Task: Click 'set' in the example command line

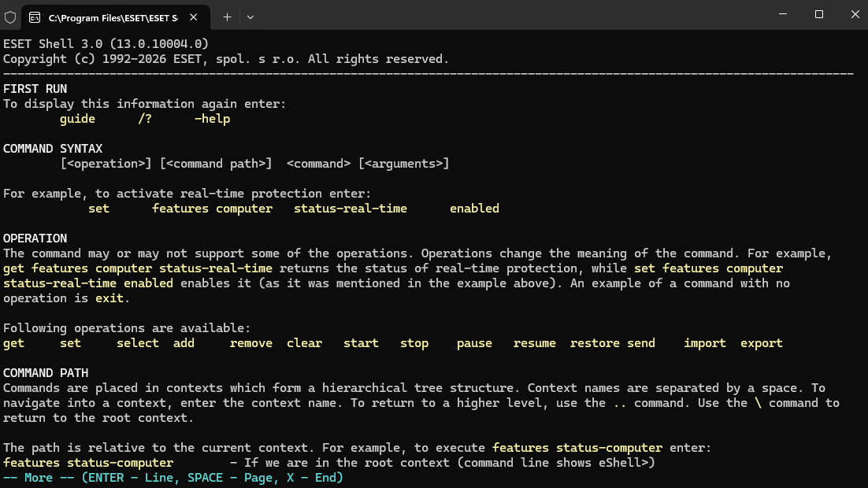Action: 98,208
